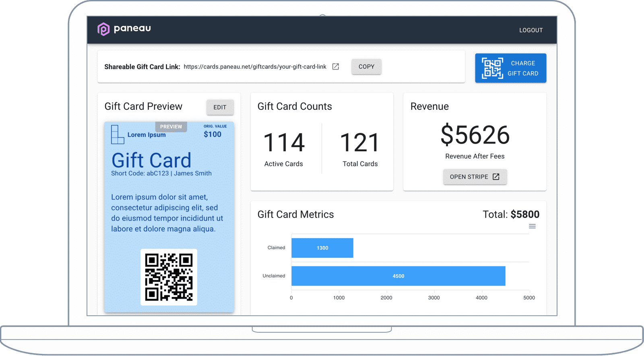Click the Revenue After Fees label
The width and height of the screenshot is (644, 356).
pos(475,156)
